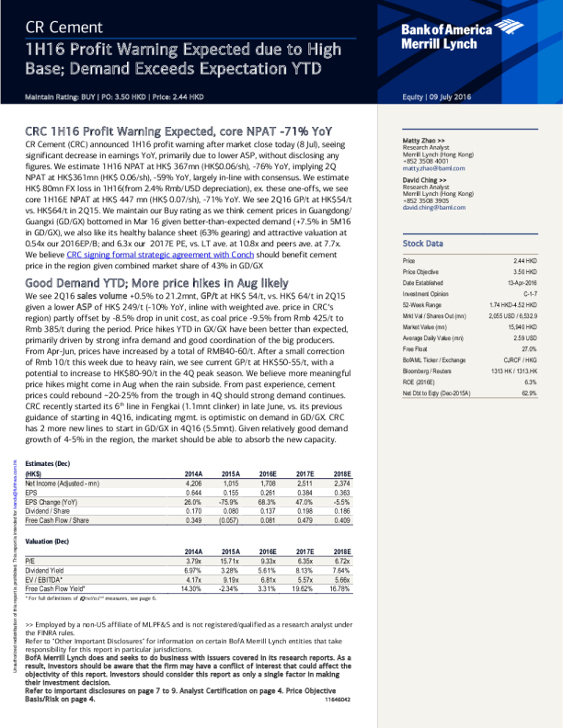Open the matty.zhao@baml.com email link

point(433,169)
